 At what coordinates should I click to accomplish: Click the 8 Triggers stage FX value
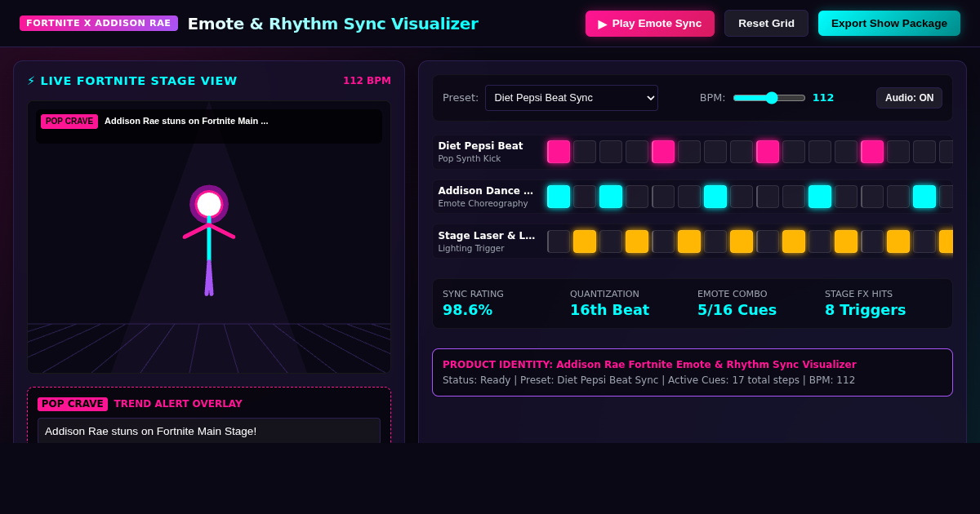tap(865, 310)
